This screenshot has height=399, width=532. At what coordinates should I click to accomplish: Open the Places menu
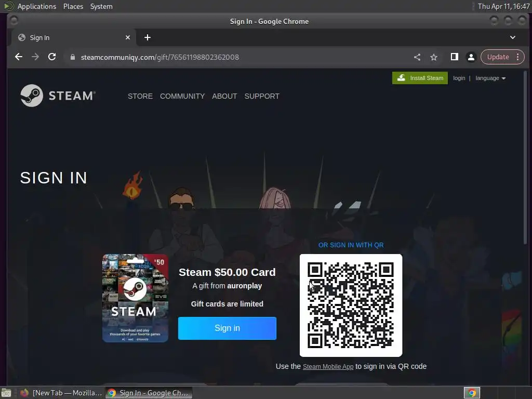coord(73,6)
